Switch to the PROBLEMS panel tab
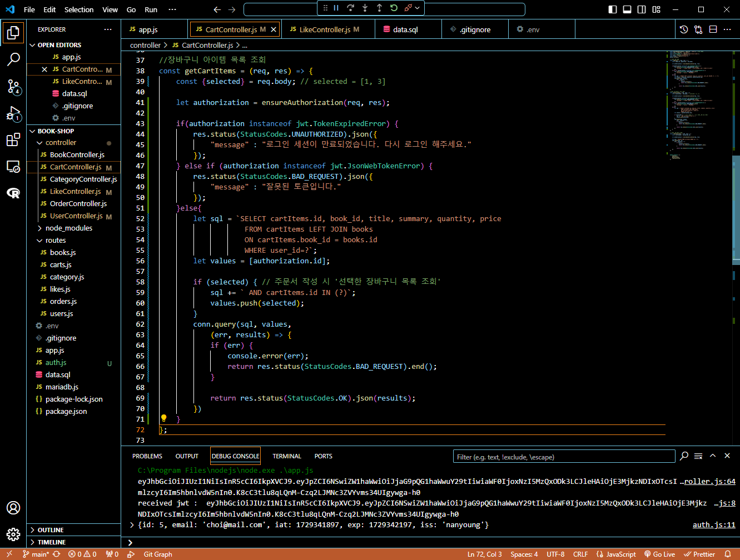 tap(147, 456)
